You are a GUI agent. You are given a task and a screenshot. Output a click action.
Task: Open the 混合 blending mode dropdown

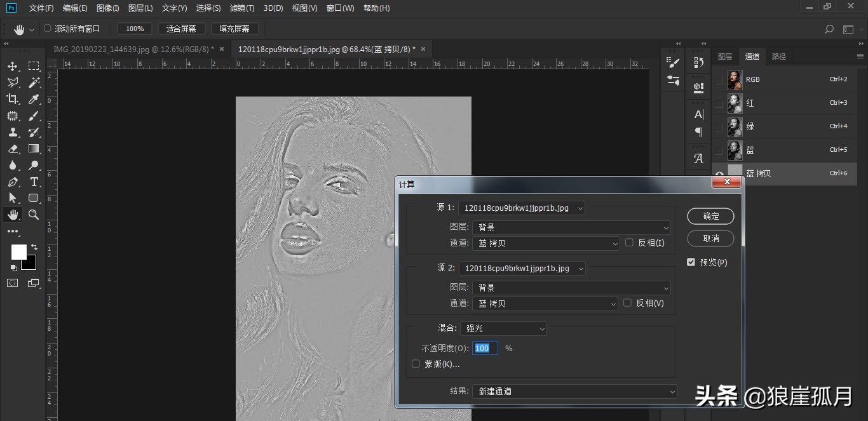tap(503, 328)
